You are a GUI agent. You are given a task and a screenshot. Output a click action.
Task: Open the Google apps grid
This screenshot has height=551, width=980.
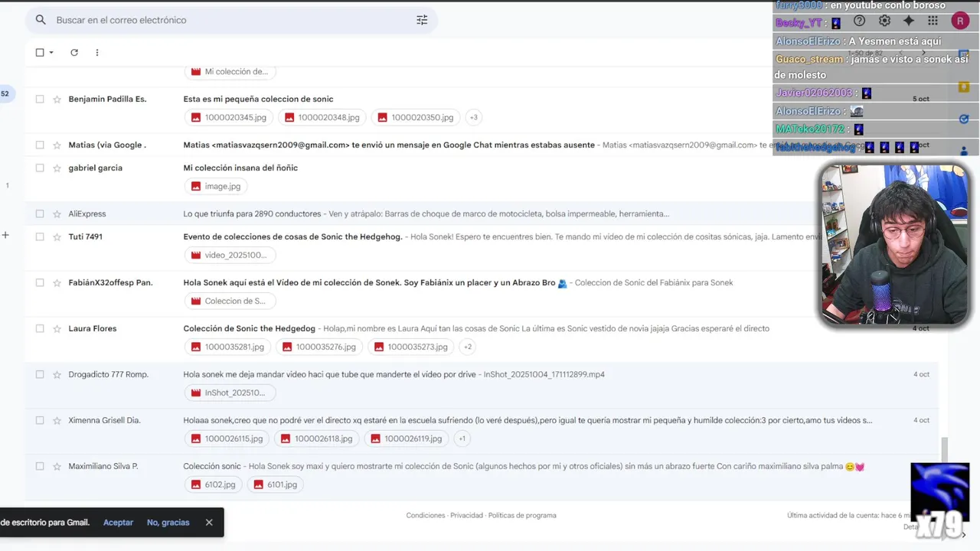(x=933, y=21)
